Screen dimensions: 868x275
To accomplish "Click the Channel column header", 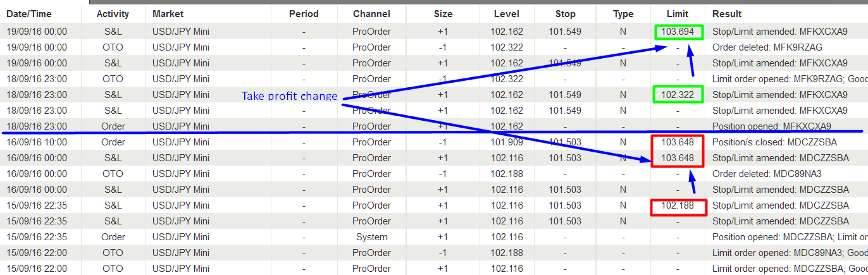I will (371, 13).
